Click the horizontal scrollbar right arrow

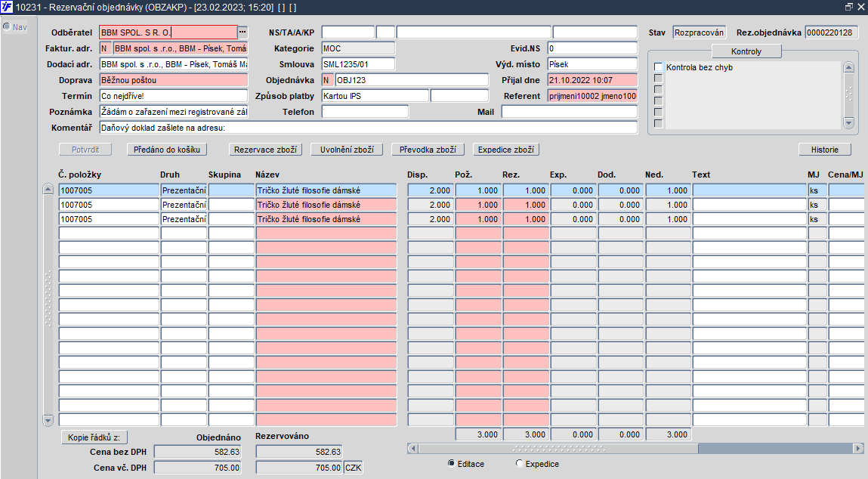[x=858, y=448]
